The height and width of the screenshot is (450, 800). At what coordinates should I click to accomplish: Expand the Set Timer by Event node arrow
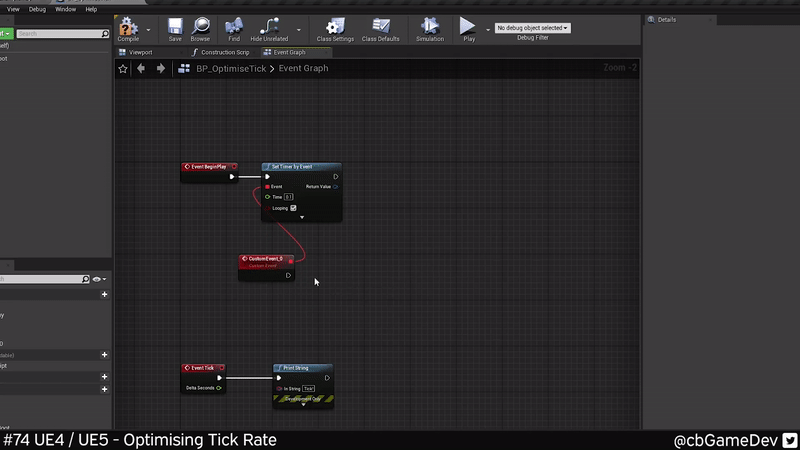[x=302, y=217]
